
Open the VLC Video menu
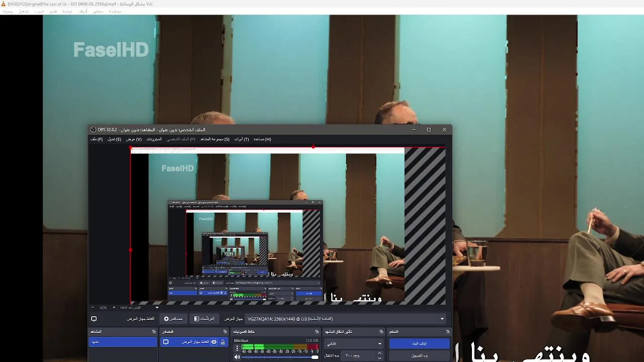pyautogui.click(x=53, y=11)
